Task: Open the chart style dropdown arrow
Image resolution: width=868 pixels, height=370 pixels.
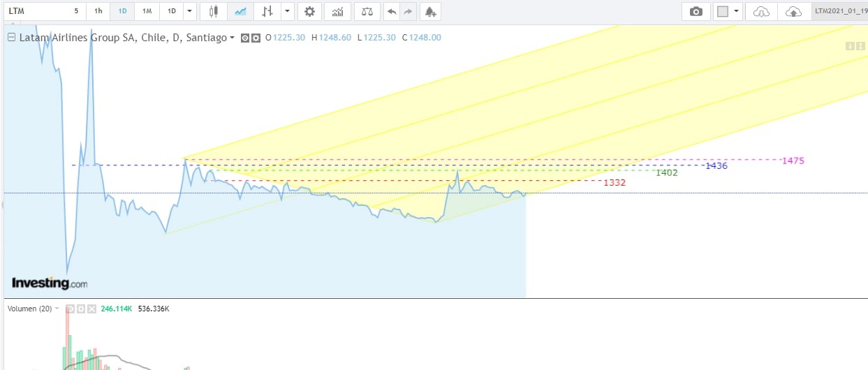Action: (x=288, y=11)
